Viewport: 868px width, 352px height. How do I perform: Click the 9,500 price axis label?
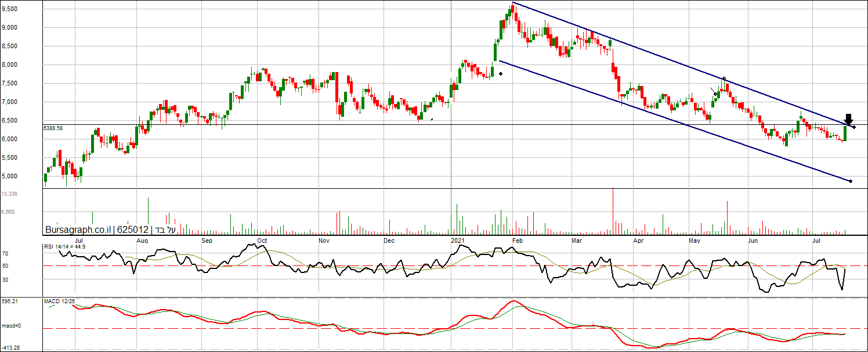(10, 9)
